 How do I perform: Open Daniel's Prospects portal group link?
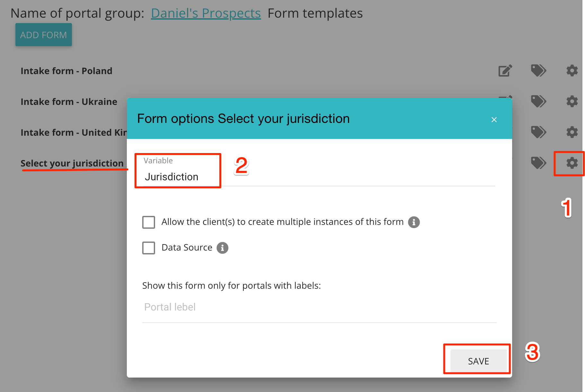206,13
